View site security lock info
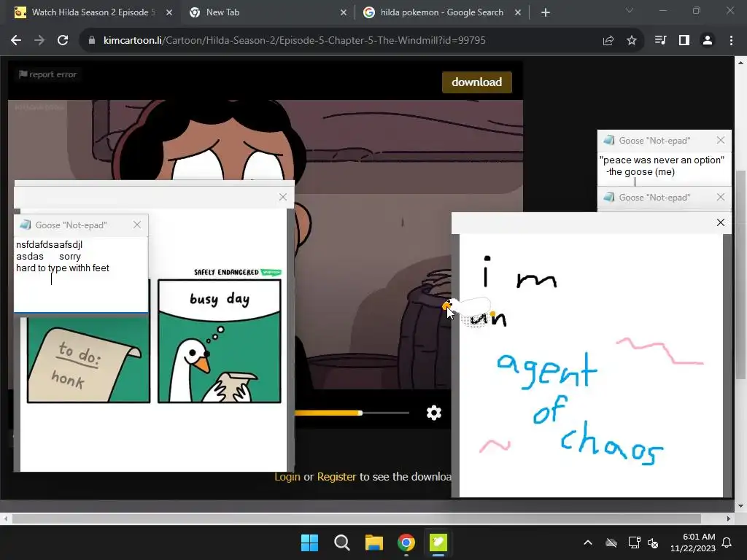Image resolution: width=747 pixels, height=560 pixels. (x=91, y=41)
